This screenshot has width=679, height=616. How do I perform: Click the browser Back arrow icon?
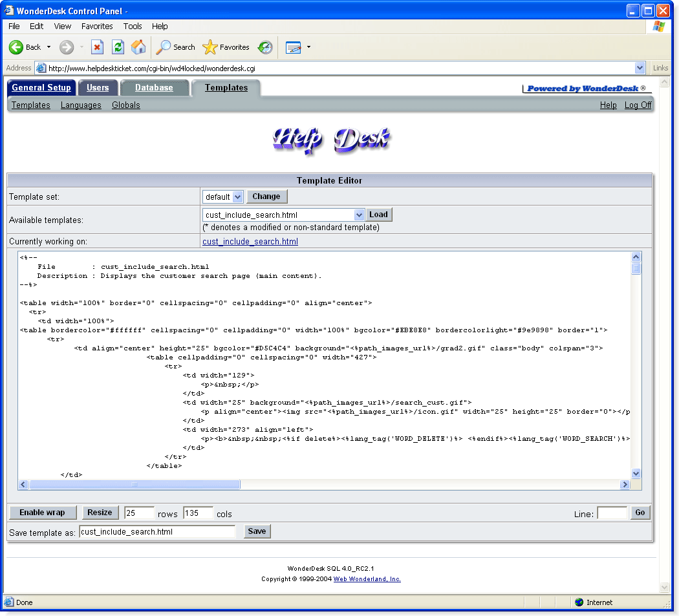(x=16, y=47)
